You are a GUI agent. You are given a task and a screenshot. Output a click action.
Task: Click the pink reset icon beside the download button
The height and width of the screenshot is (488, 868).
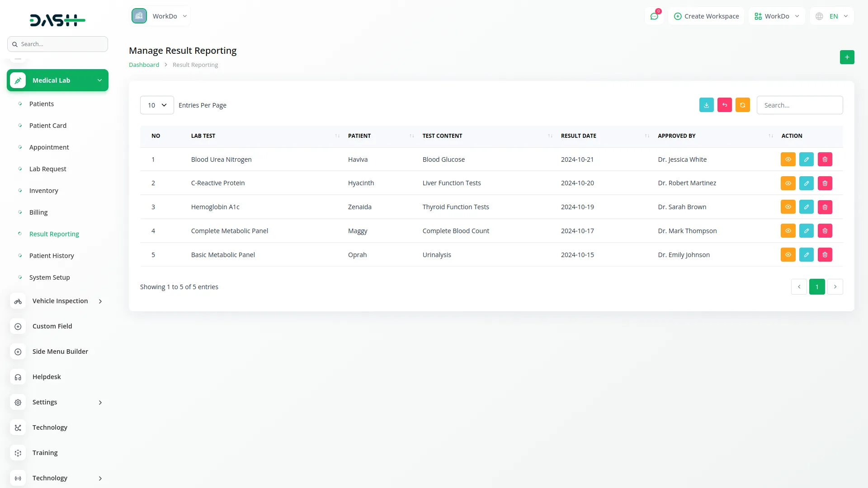point(724,105)
